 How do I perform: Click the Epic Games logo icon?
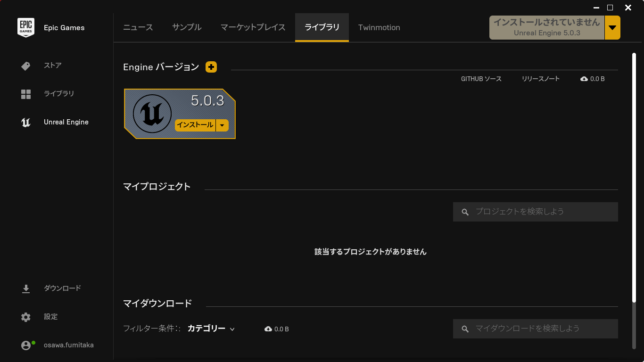[x=26, y=27]
